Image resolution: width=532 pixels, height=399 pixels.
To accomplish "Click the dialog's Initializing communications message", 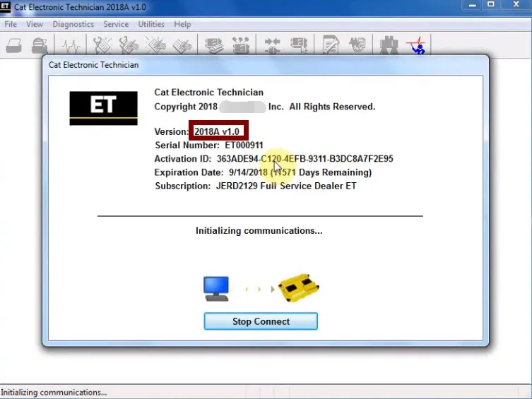I will [x=259, y=231].
